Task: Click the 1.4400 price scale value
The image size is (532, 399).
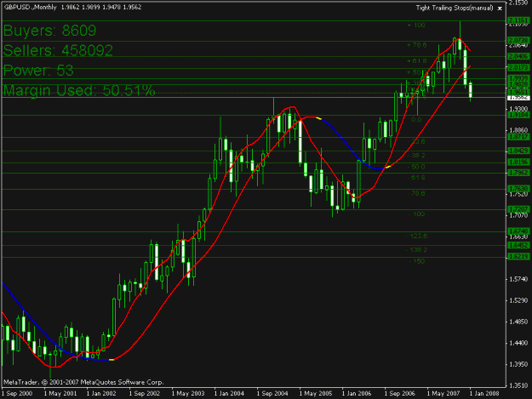Action: pyautogui.click(x=518, y=343)
